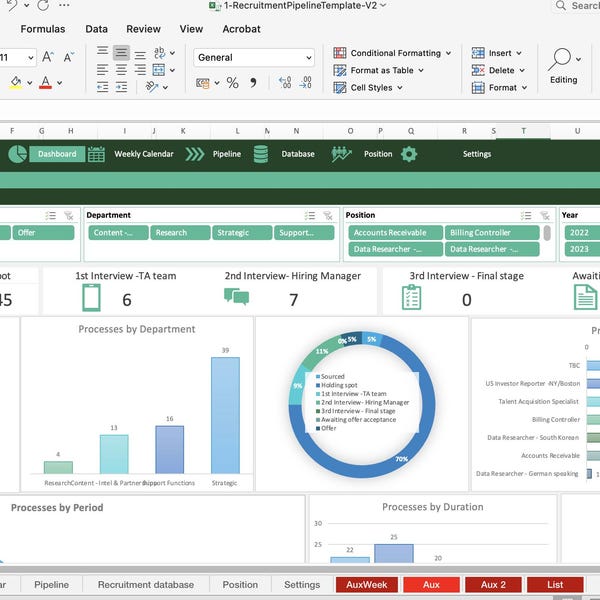Go to Pipeline via navigation bar

pyautogui.click(x=227, y=154)
